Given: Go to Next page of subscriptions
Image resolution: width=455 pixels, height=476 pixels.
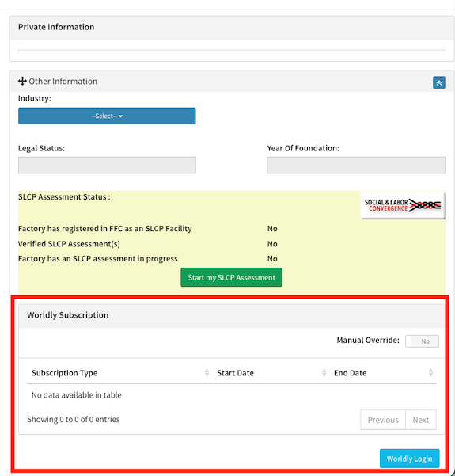Looking at the screenshot, I should tap(421, 420).
